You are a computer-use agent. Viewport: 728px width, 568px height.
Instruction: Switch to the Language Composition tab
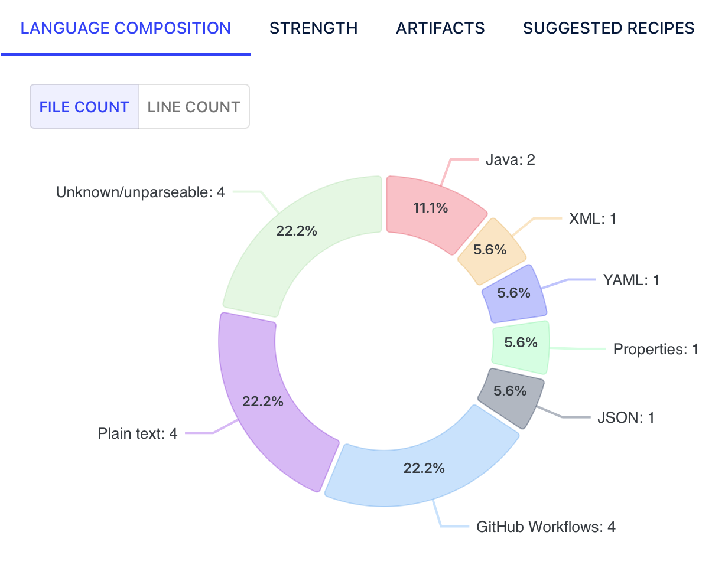click(125, 28)
